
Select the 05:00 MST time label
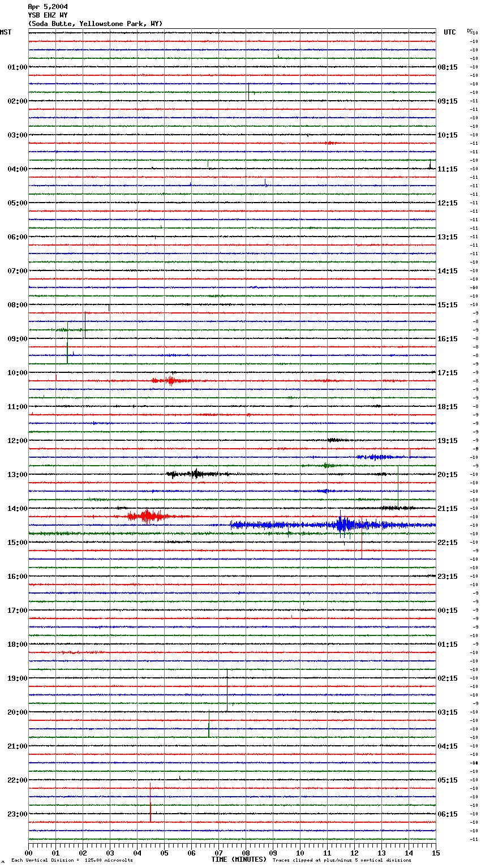(17, 203)
